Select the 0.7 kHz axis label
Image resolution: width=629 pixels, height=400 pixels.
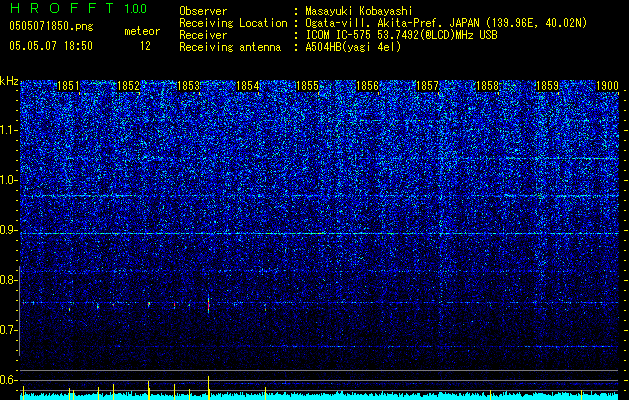pyautogui.click(x=8, y=330)
